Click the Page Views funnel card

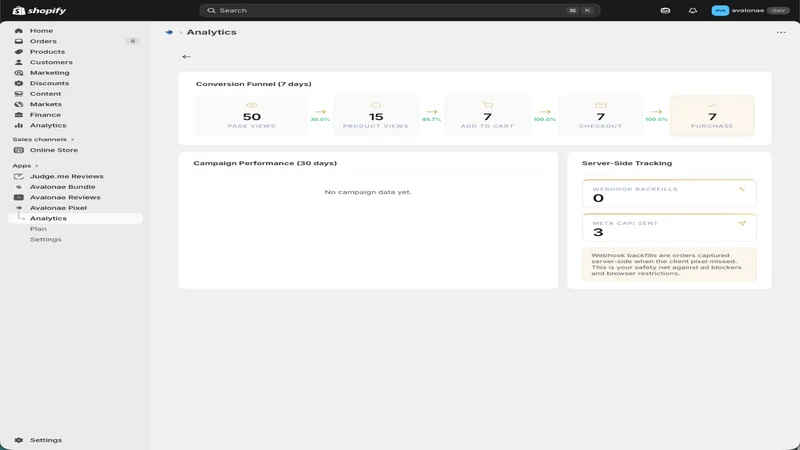pos(252,115)
